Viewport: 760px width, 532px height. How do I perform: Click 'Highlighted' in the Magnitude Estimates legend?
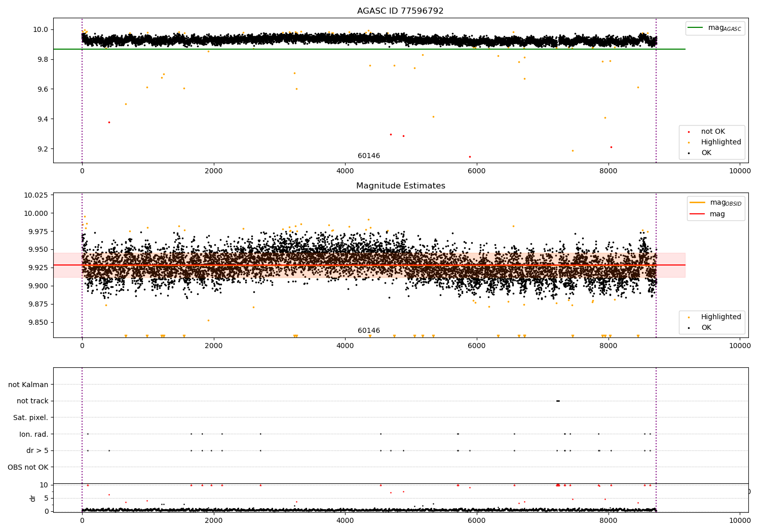721,317
